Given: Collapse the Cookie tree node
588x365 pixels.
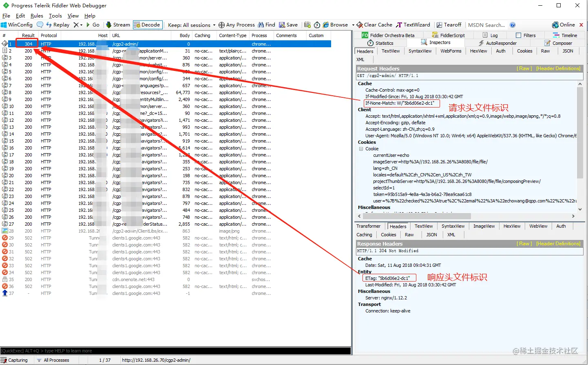Looking at the screenshot, I should point(361,149).
